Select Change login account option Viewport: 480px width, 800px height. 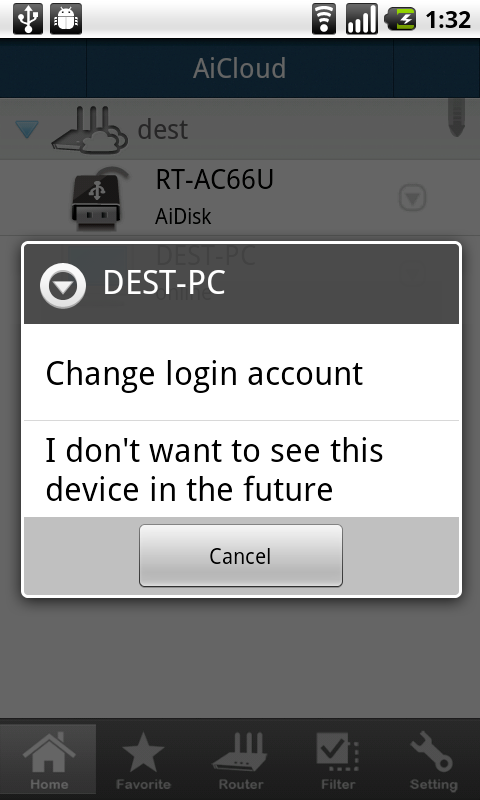(241, 372)
